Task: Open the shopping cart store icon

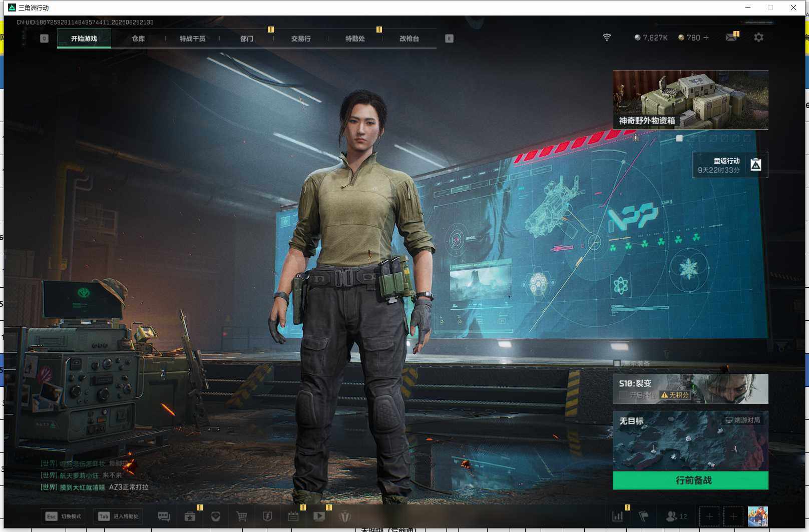Action: (242, 516)
